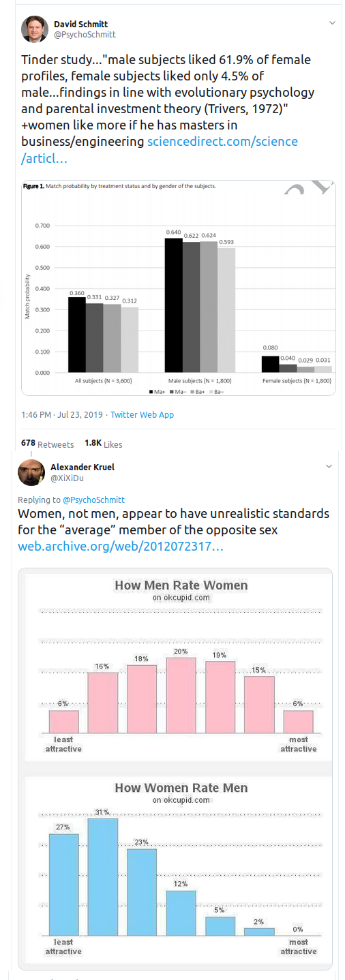The height and width of the screenshot is (980, 345).
Task: Open Alexander Kruel's profile avatar
Action: tap(31, 472)
